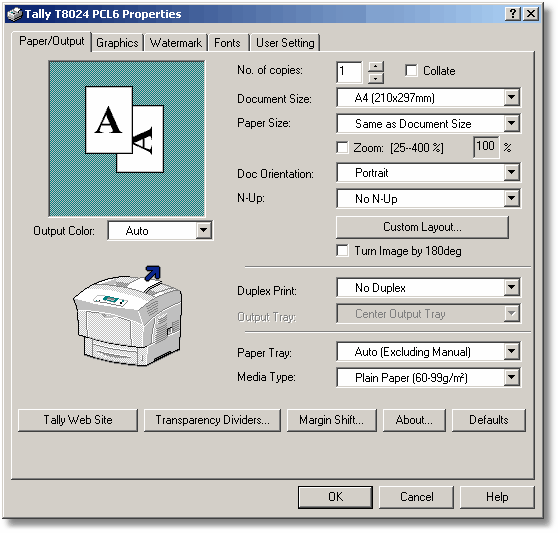Open the Media Type dropdown
558x533 pixels.
429,378
